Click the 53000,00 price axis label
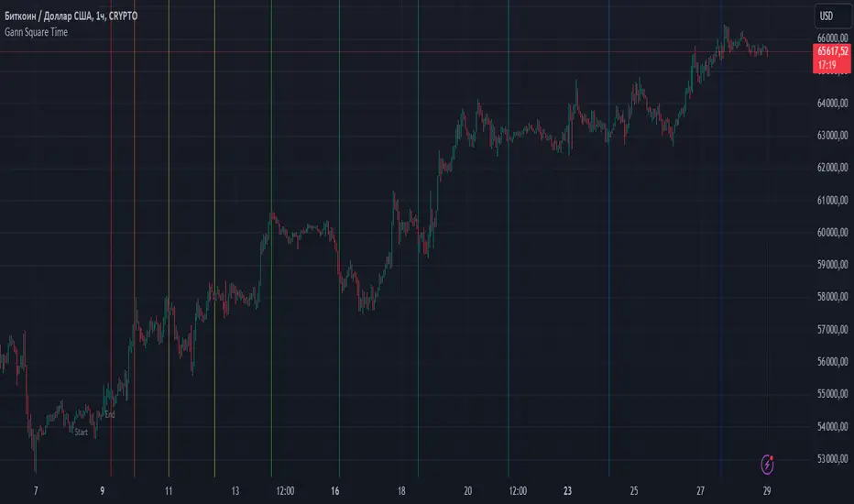The height and width of the screenshot is (504, 854). 832,459
